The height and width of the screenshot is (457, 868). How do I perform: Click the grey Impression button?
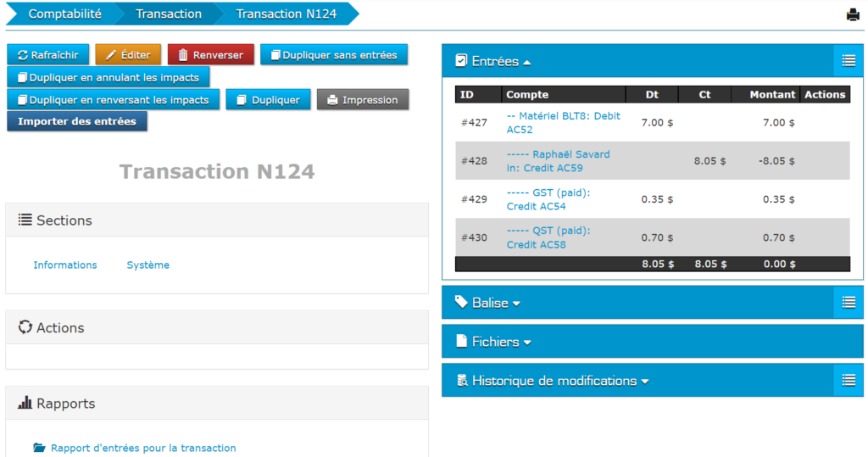(362, 100)
